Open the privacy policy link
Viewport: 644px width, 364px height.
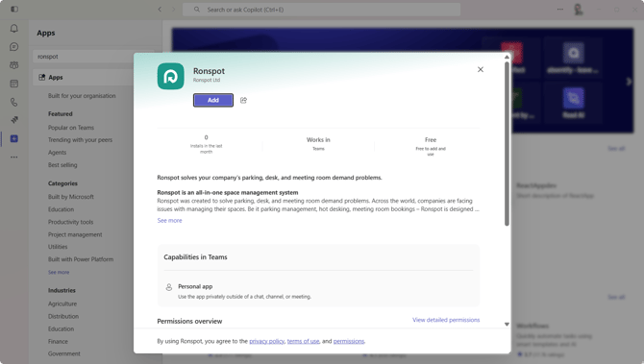266,341
